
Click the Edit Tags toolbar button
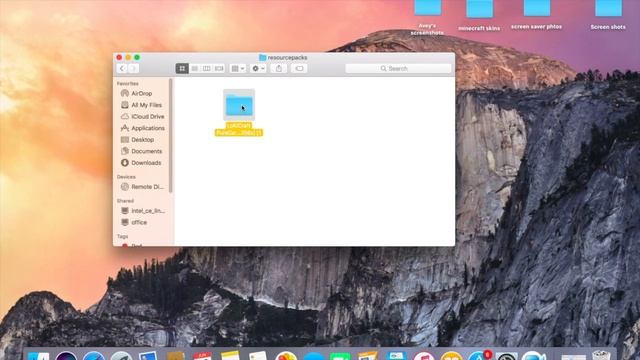[299, 69]
